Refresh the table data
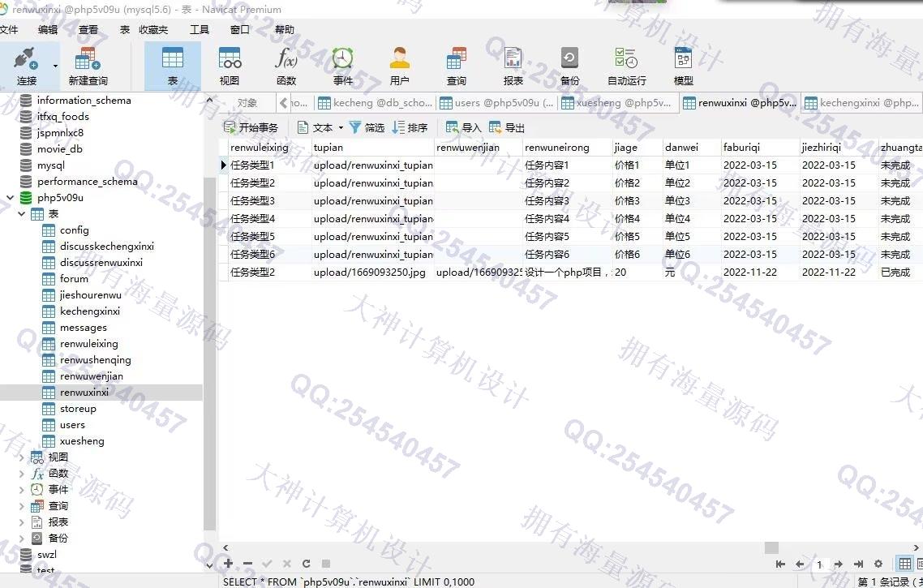 (306, 564)
